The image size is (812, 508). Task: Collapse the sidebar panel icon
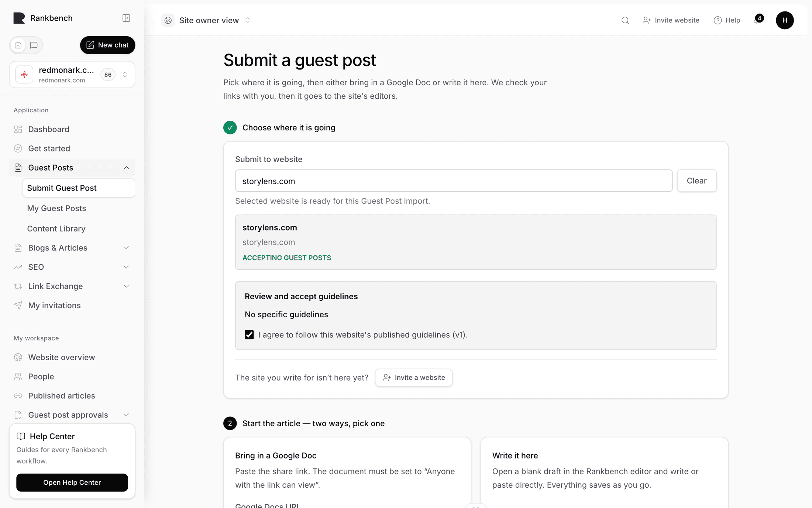tap(126, 18)
